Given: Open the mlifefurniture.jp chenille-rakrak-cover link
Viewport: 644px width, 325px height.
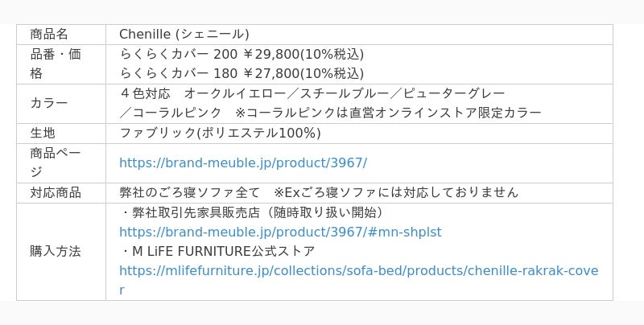Looking at the screenshot, I should [358, 271].
